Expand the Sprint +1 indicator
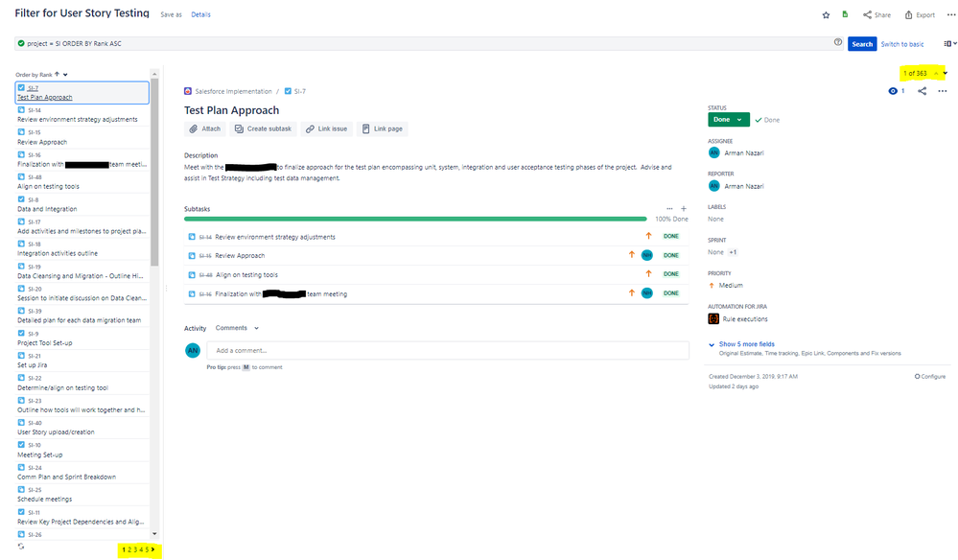The width and height of the screenshot is (958, 560). point(733,252)
